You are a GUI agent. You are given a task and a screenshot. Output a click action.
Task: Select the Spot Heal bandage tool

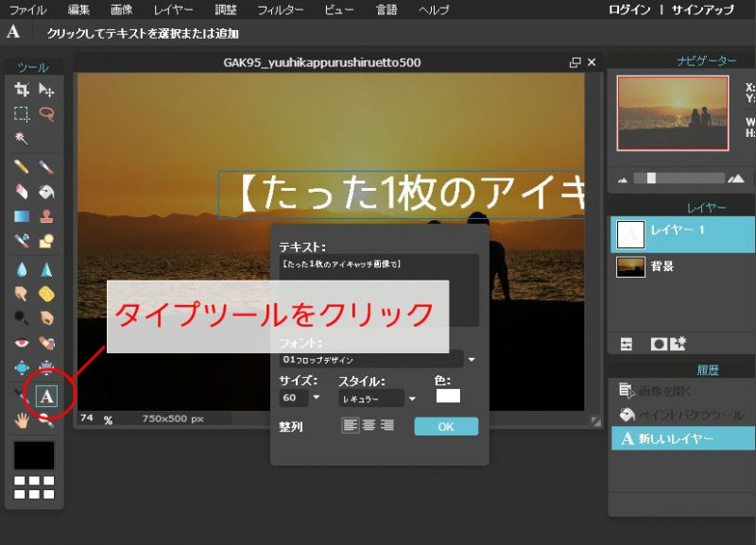(46, 343)
